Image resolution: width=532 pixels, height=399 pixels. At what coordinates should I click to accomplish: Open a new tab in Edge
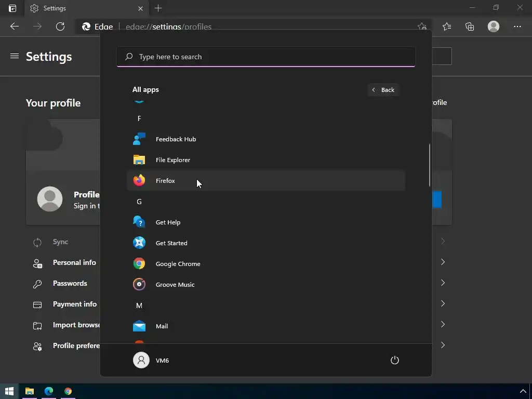[158, 8]
